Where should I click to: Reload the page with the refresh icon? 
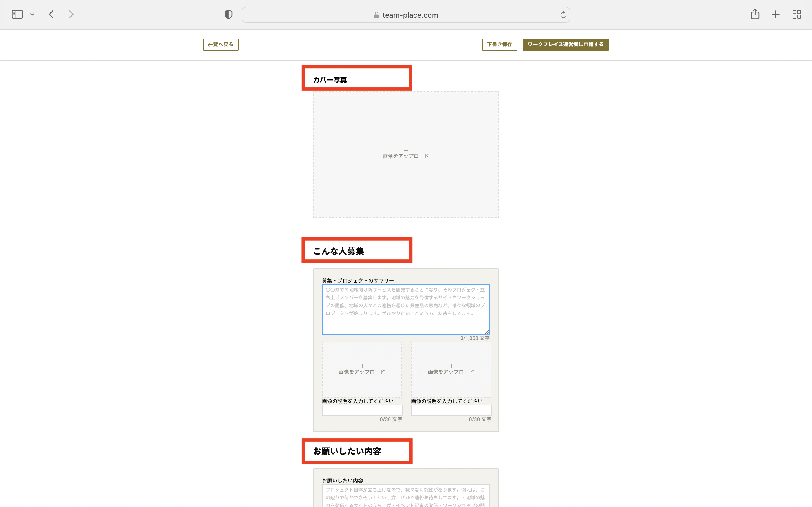point(563,15)
